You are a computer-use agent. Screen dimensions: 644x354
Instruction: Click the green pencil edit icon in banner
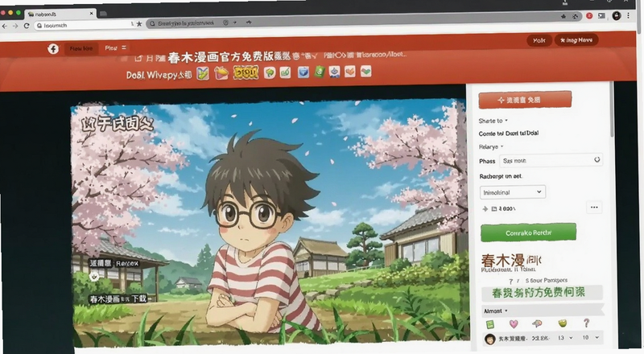pyautogui.click(x=285, y=72)
